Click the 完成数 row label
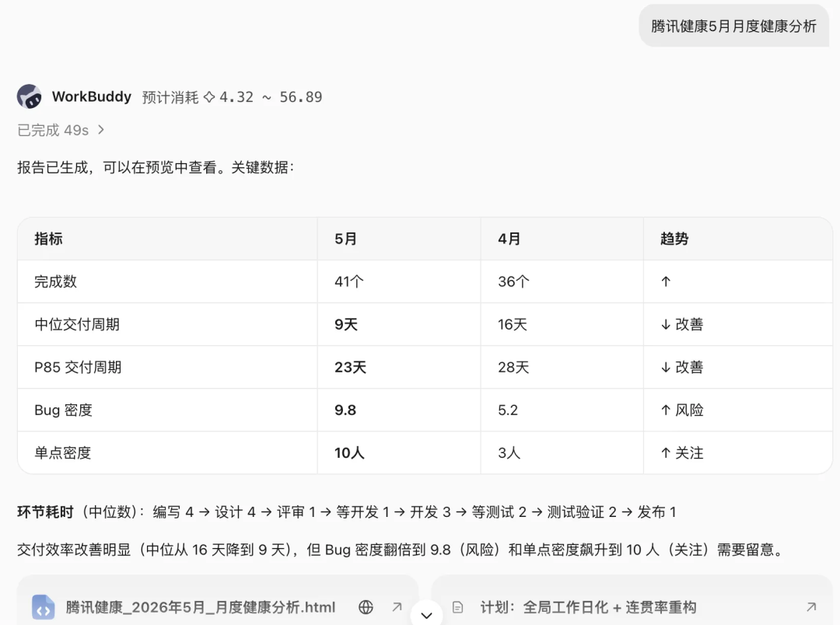 56,281
